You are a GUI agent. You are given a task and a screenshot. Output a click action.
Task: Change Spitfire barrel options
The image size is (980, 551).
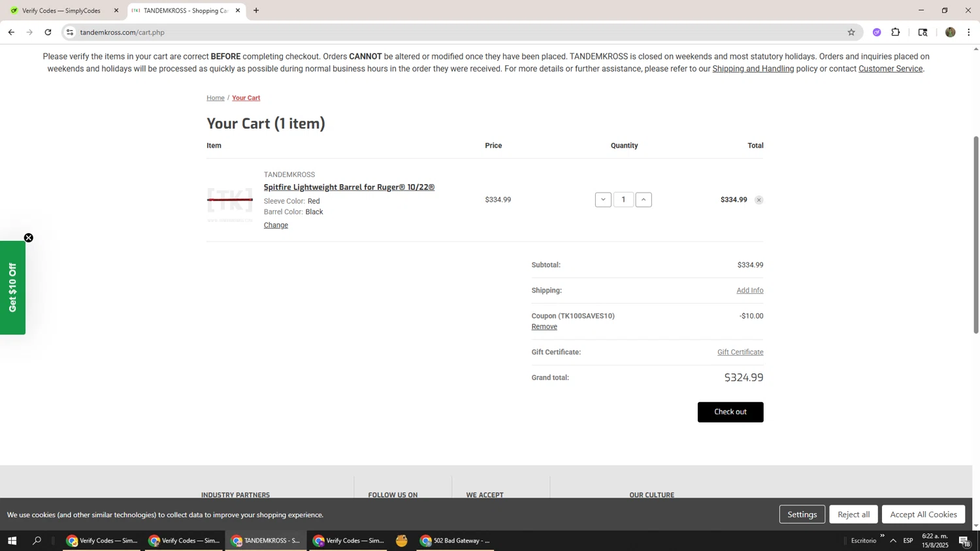point(276,225)
